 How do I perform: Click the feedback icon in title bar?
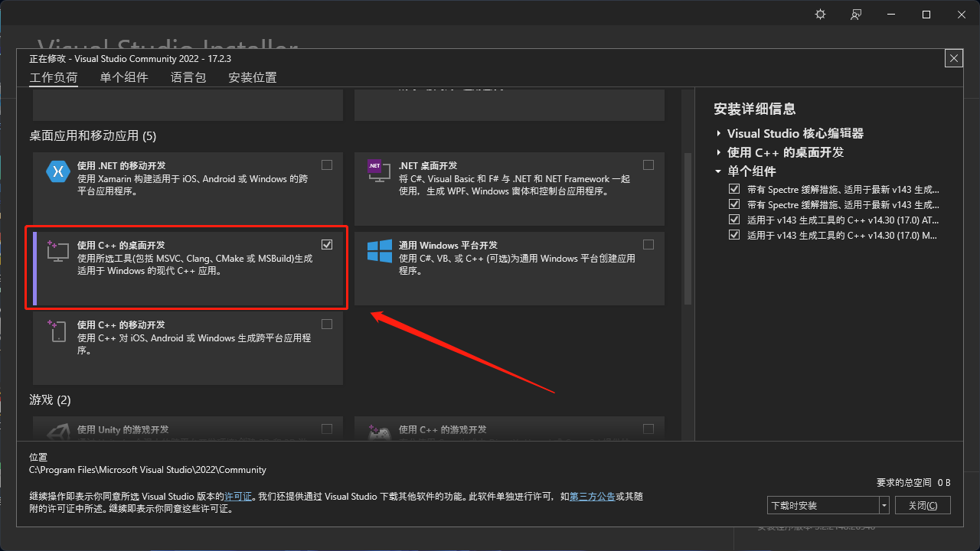point(856,15)
